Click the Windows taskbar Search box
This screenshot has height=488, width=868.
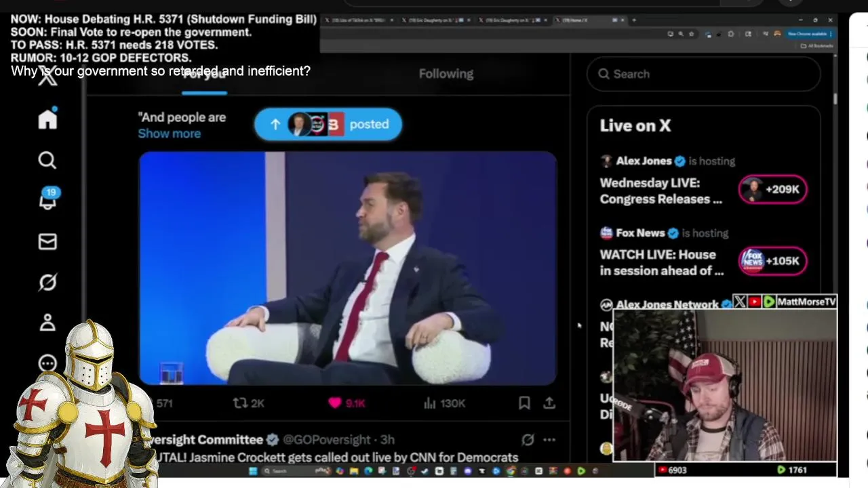pos(297,471)
